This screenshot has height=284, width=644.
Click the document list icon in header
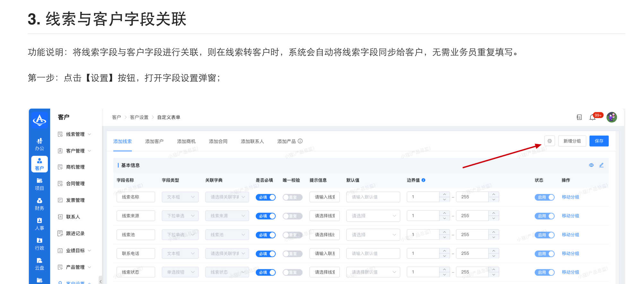[579, 118]
